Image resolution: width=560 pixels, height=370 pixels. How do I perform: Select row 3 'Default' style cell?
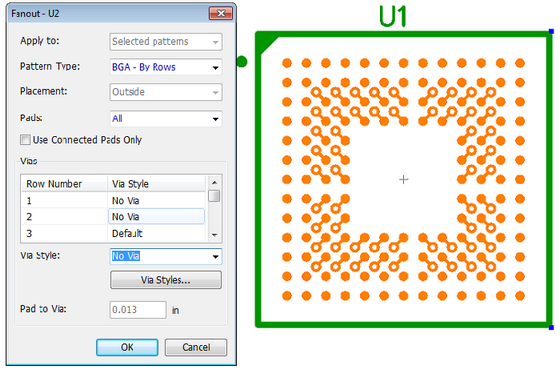pyautogui.click(x=156, y=234)
